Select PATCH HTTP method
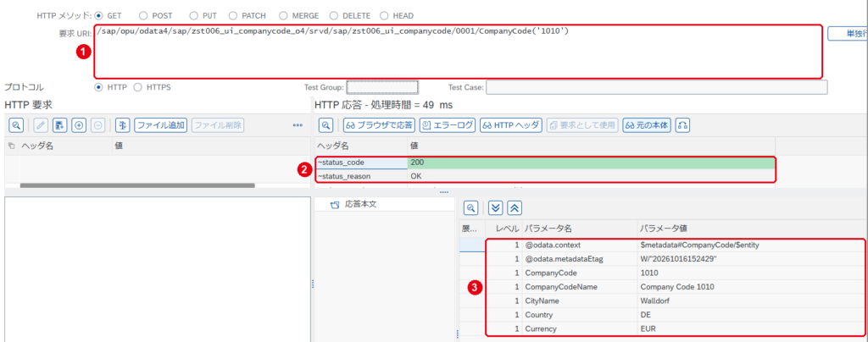 point(233,15)
